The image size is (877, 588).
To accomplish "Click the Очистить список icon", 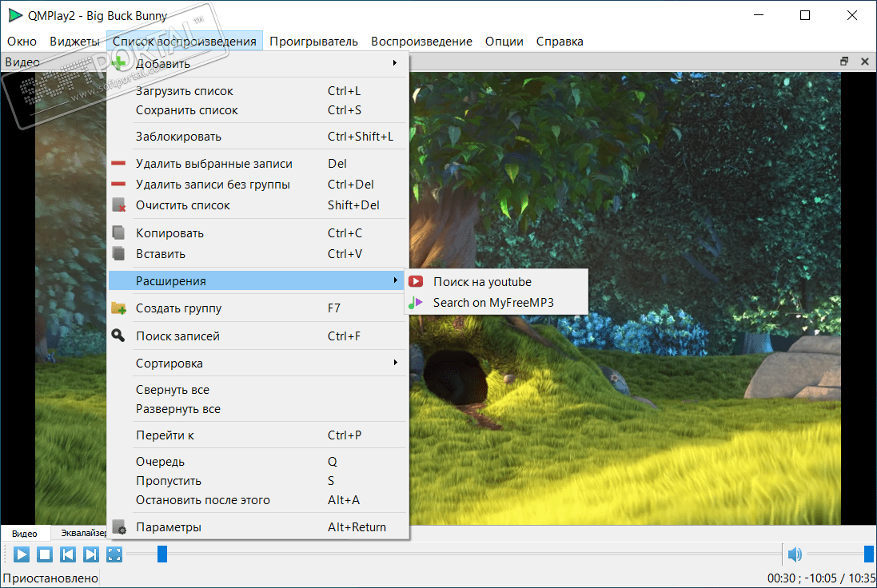I will (118, 205).
